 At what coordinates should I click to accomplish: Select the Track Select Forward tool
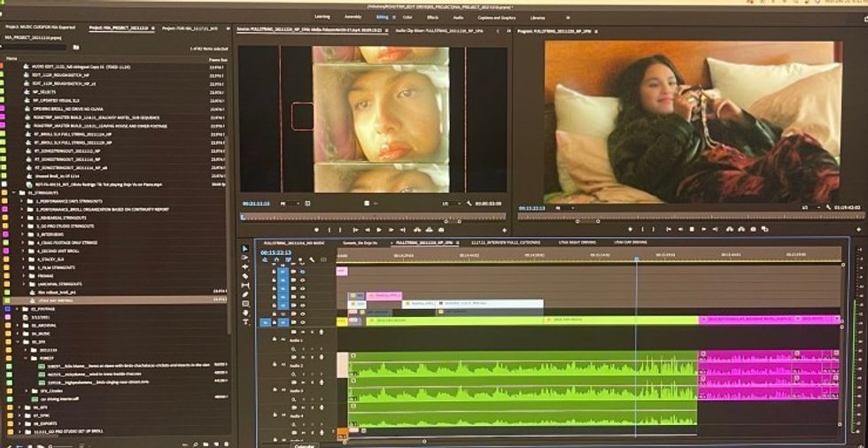point(245,258)
